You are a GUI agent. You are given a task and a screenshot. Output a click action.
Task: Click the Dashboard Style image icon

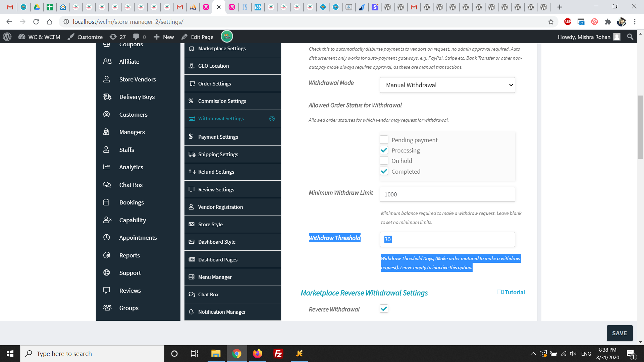pos(192,242)
